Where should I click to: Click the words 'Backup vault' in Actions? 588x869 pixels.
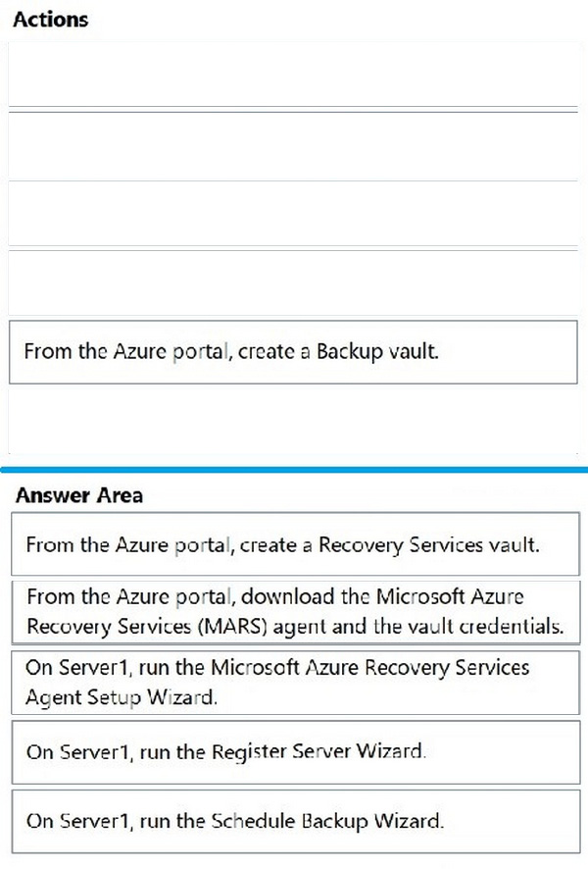pyautogui.click(x=377, y=352)
